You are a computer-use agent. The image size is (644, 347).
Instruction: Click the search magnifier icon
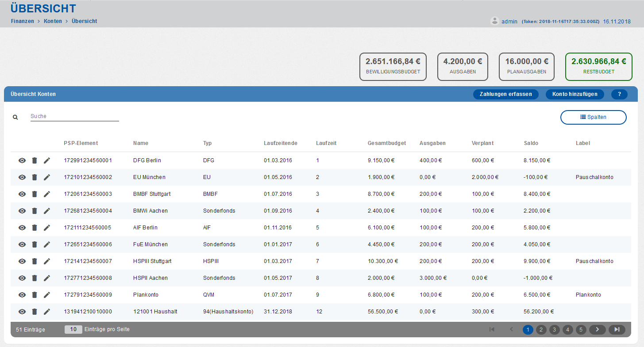(x=15, y=117)
